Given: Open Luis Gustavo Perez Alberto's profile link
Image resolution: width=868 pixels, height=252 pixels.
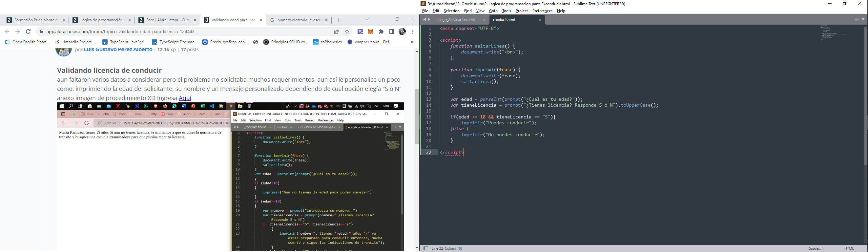Looking at the screenshot, I should tap(118, 50).
